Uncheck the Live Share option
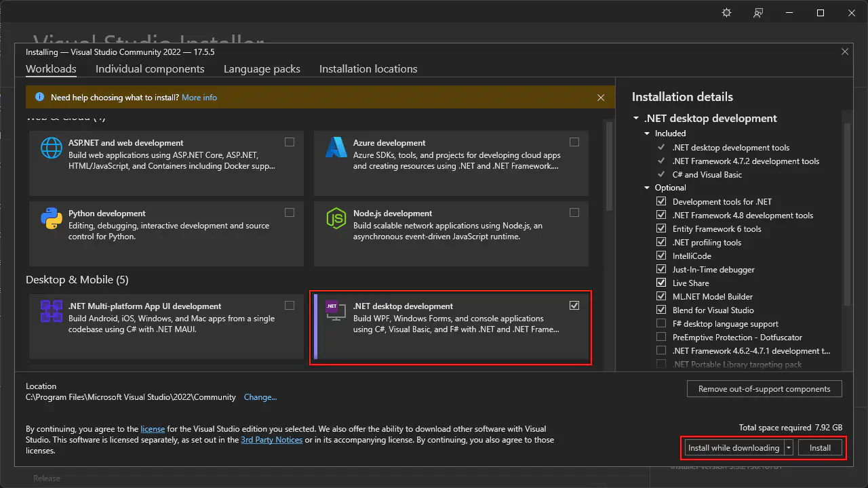Screen dimensions: 868x488 point(661,283)
